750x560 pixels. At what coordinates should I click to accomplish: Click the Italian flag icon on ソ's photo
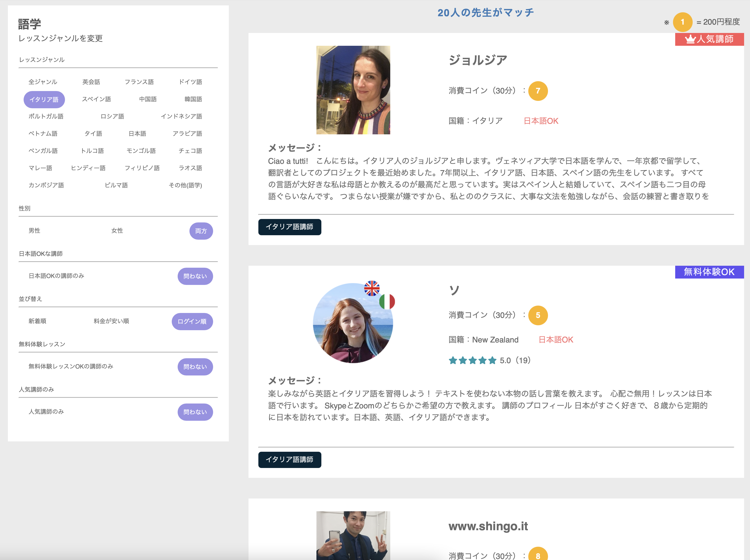pyautogui.click(x=387, y=301)
